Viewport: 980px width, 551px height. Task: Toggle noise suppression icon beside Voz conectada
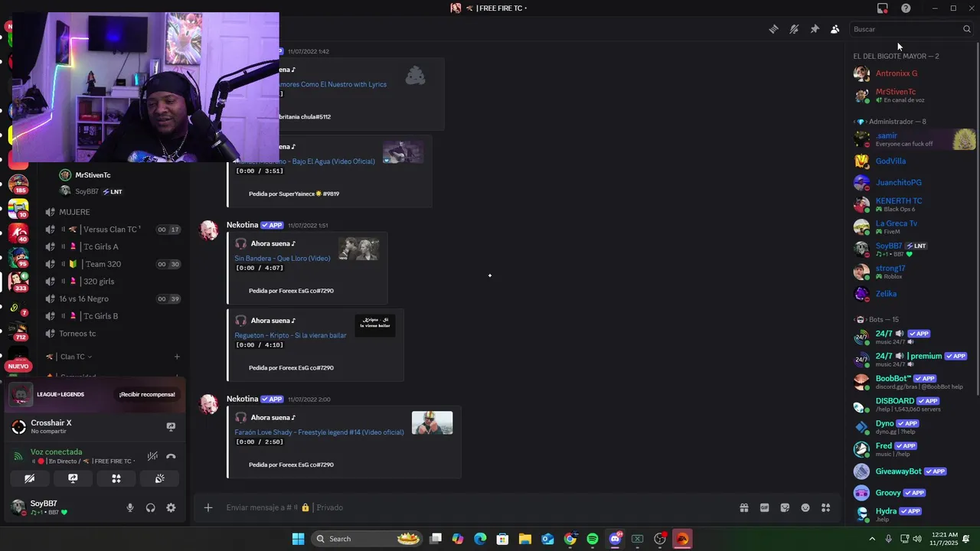pyautogui.click(x=152, y=456)
